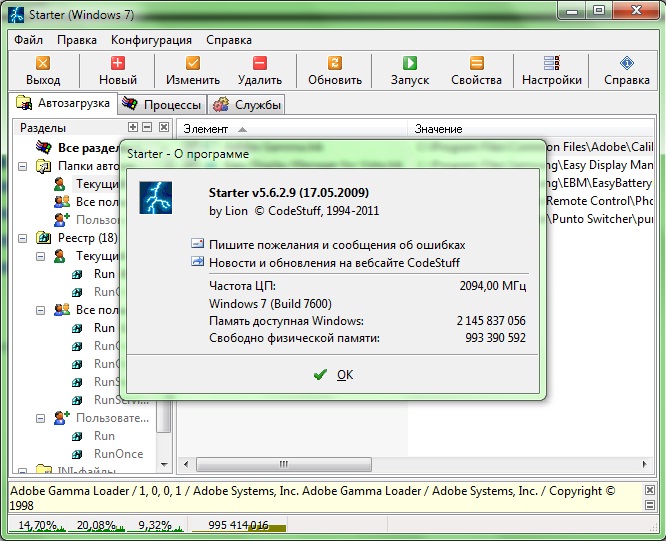Image resolution: width=666 pixels, height=541 pixels.
Task: Open the Конфигурация menu
Action: point(151,40)
